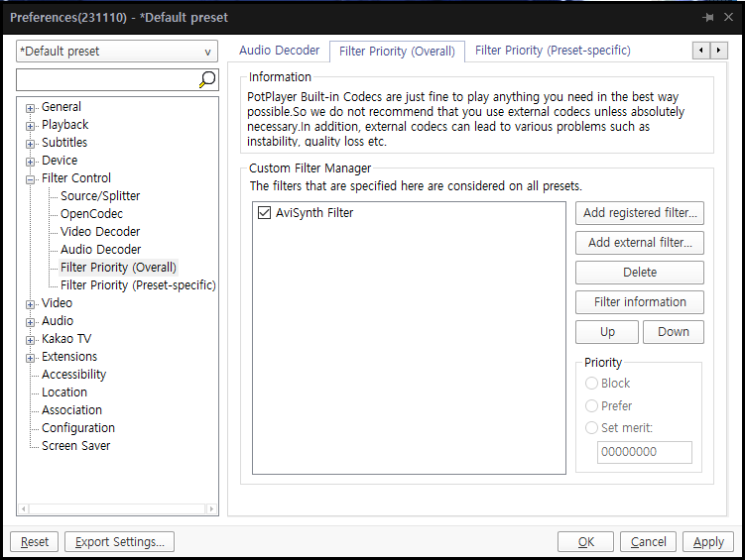Choose the Set merit radio button
Viewport: 745px width, 560px height.
[x=592, y=428]
